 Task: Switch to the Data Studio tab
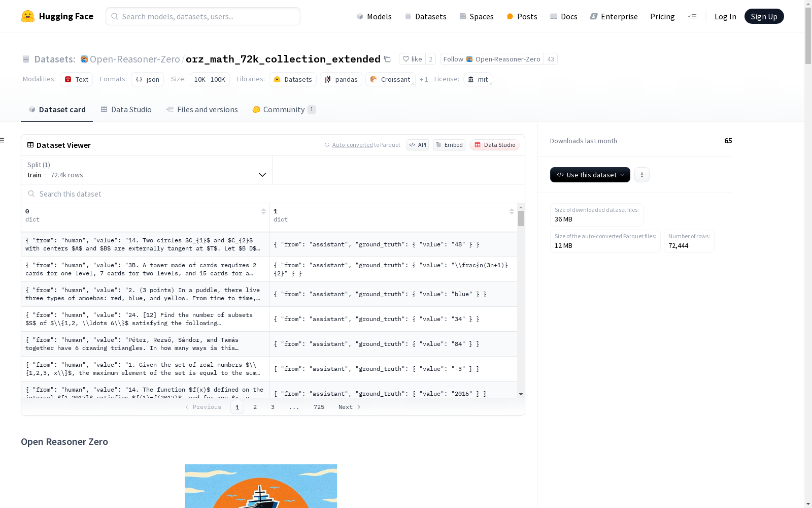coord(126,109)
